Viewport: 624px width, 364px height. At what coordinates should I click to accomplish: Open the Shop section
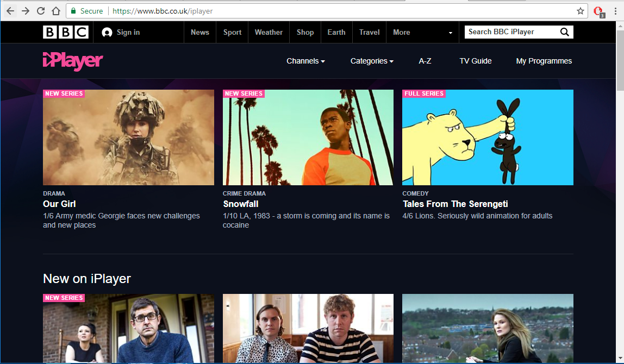click(x=305, y=32)
